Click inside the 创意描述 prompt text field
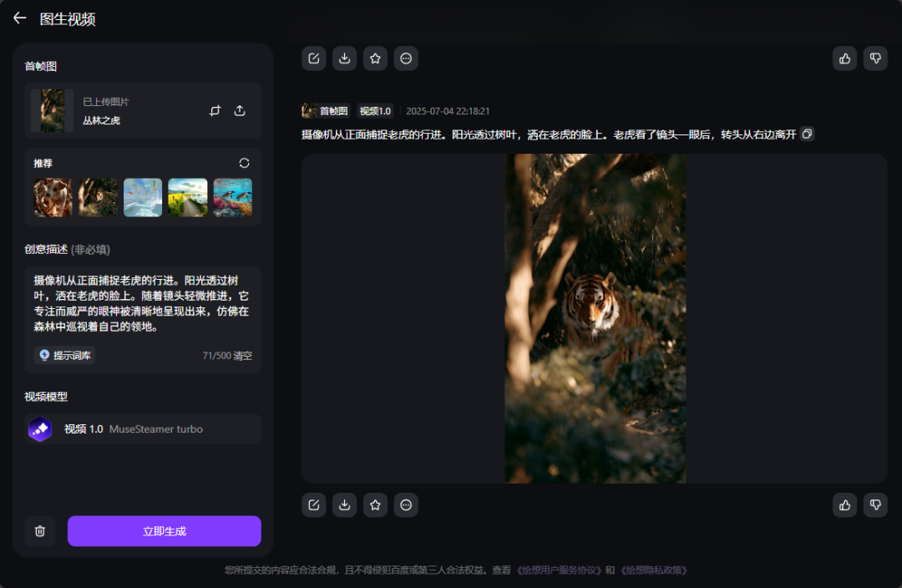Image resolution: width=902 pixels, height=588 pixels. tap(142, 305)
